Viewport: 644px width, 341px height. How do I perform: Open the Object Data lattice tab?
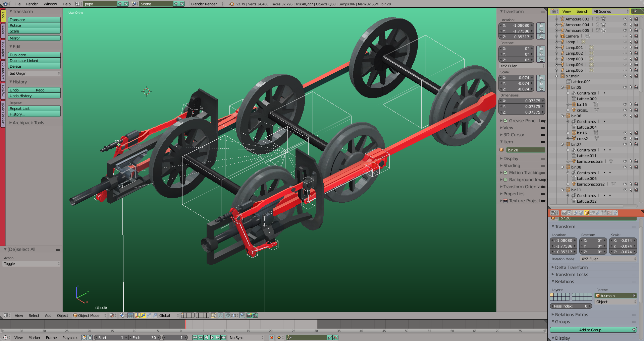pyautogui.click(x=604, y=213)
